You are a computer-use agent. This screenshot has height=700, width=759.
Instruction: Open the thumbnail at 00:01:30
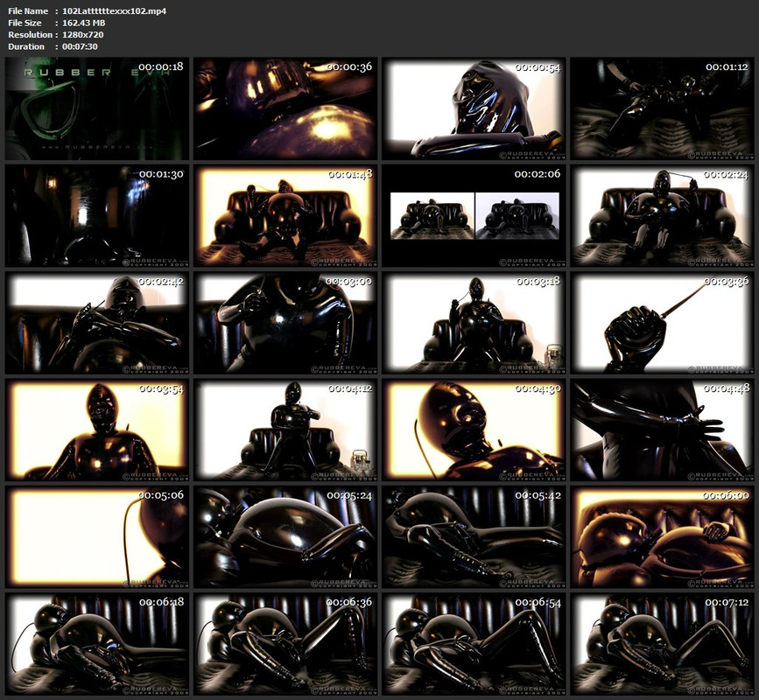pos(97,216)
